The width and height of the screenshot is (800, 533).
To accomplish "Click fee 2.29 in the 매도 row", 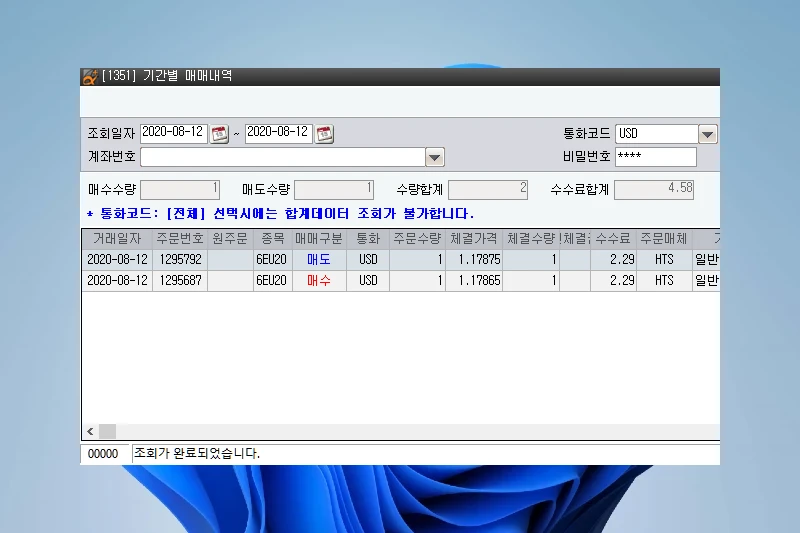I will 613,260.
